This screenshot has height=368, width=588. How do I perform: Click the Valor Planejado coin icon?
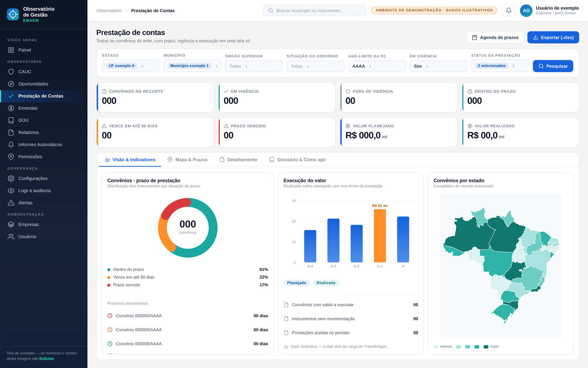(348, 126)
